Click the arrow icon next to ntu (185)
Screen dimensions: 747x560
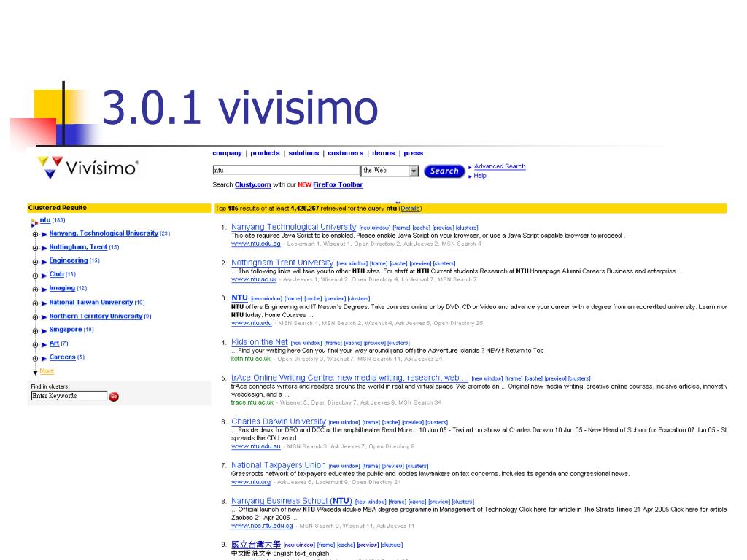[x=34, y=222]
